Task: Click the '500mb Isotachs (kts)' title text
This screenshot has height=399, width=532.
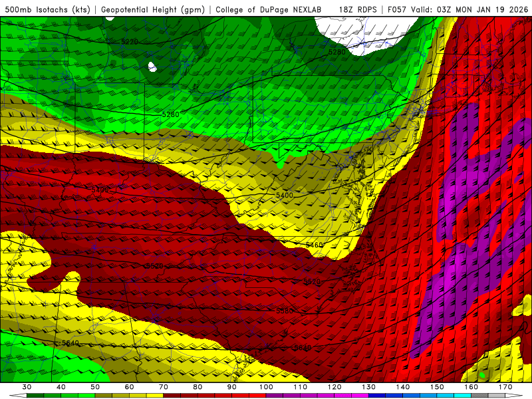Action: [x=47, y=10]
